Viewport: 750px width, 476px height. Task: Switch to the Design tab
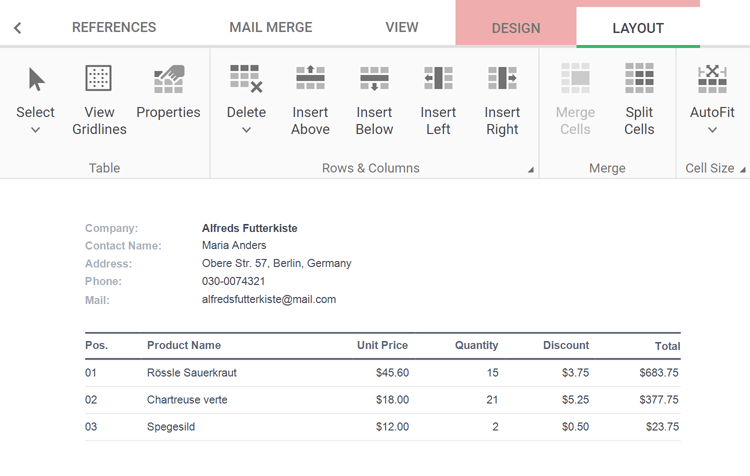pyautogui.click(x=516, y=28)
